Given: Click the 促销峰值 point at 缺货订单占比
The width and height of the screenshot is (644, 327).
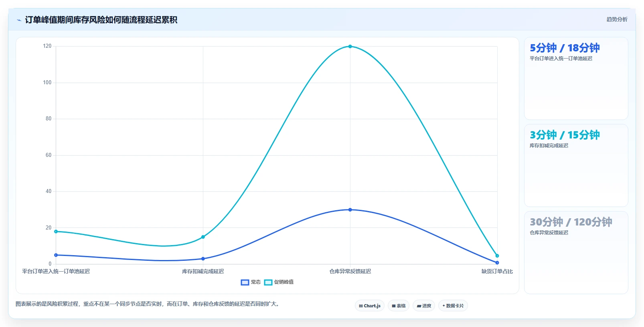Looking at the screenshot, I should [497, 256].
